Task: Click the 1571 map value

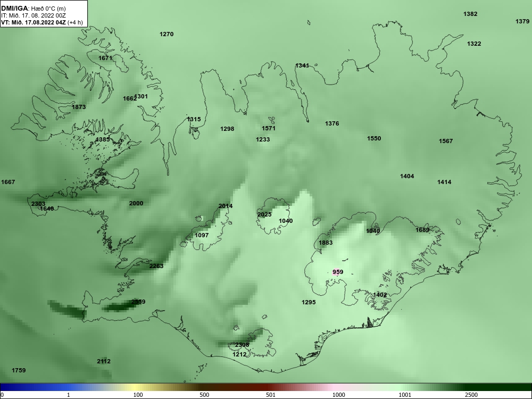Action: [269, 129]
